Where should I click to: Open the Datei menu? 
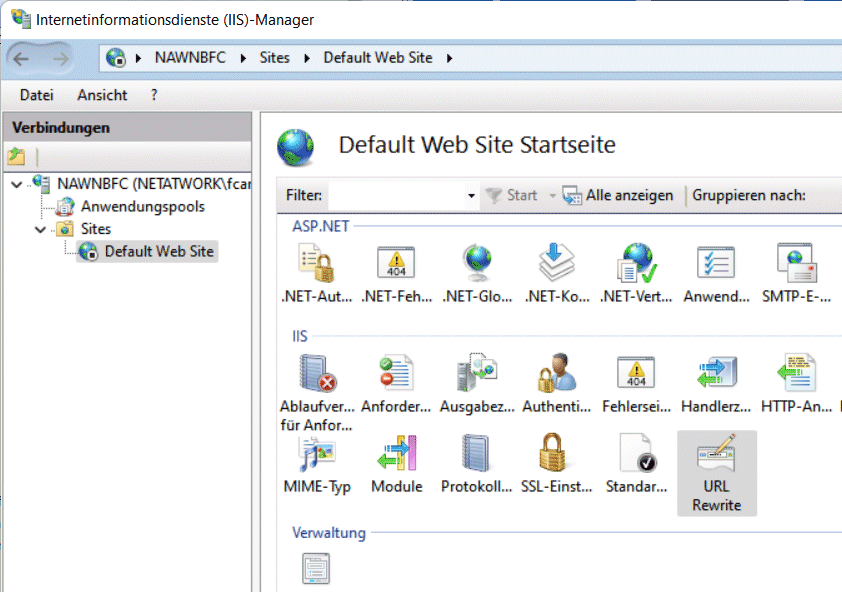pos(37,95)
